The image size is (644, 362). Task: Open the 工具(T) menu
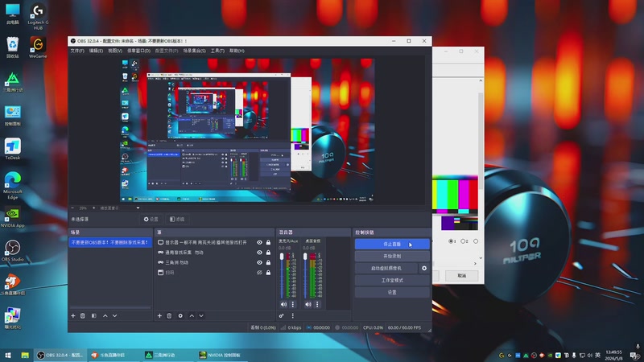(x=217, y=51)
